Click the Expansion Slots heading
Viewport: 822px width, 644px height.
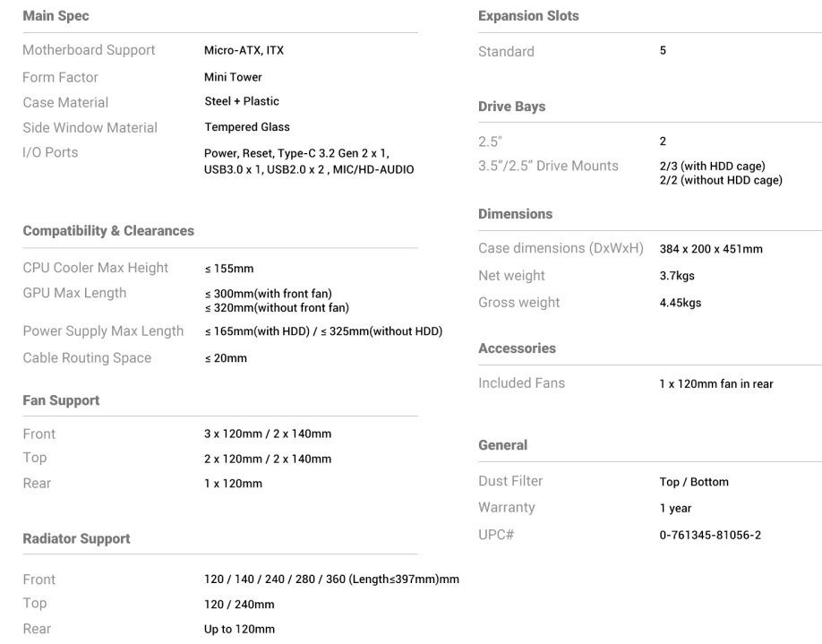pyautogui.click(x=528, y=16)
